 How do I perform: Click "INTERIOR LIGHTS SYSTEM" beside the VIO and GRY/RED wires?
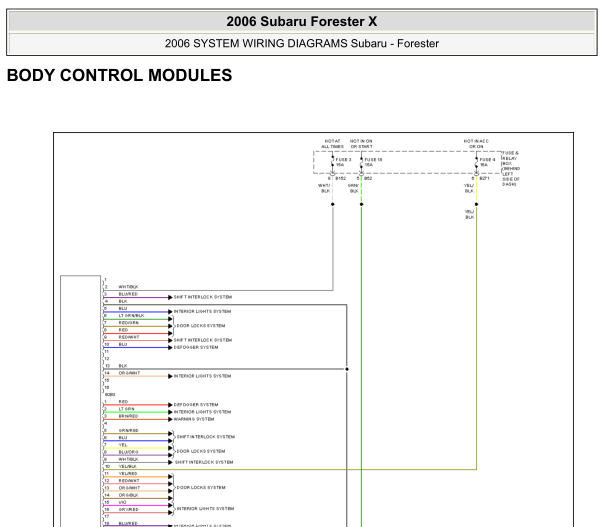coord(205,509)
